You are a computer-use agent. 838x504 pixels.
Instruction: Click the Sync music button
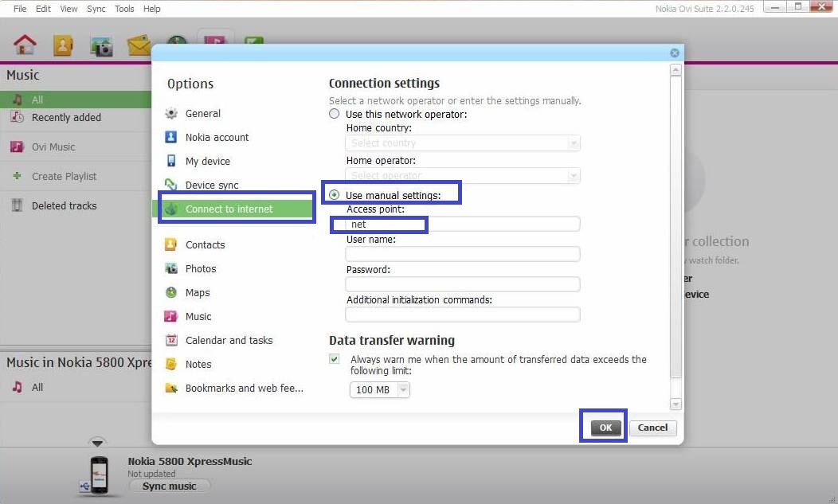[x=169, y=486]
